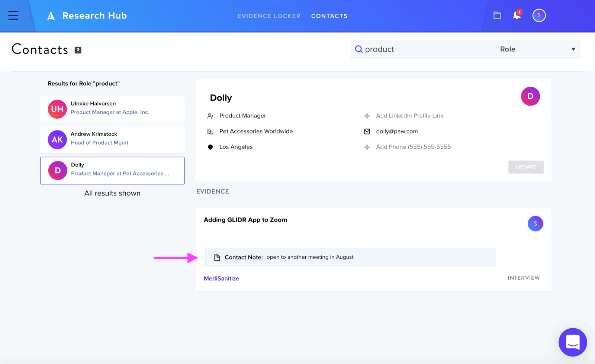Open the user profile avatar S

[x=539, y=15]
